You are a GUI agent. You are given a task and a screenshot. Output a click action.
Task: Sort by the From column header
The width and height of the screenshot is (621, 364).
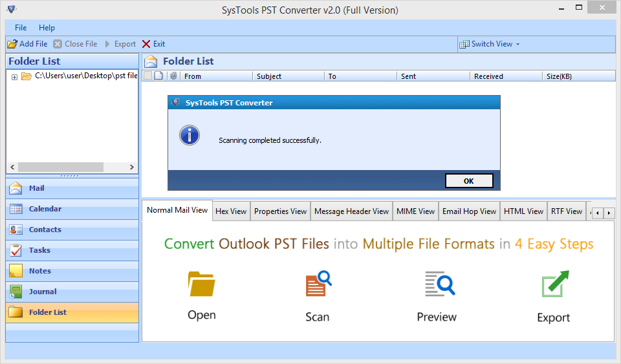coord(217,76)
